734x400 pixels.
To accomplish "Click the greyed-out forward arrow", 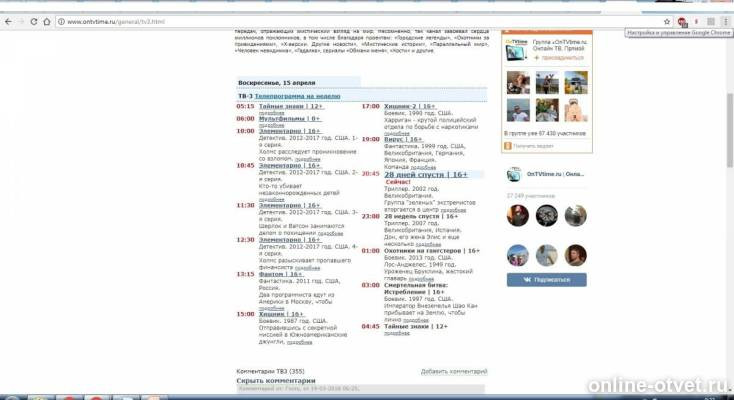I will [21, 22].
